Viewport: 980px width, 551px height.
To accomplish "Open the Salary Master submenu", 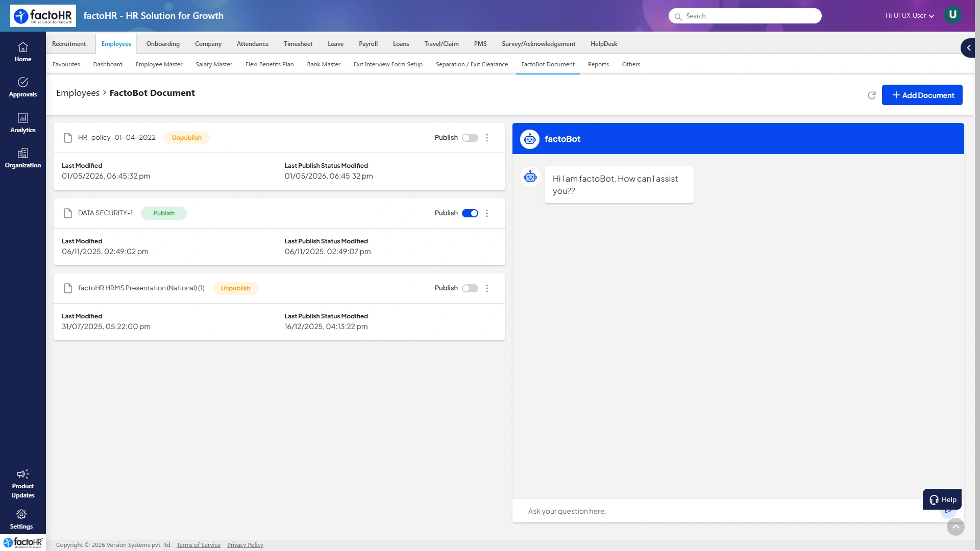I will point(214,64).
